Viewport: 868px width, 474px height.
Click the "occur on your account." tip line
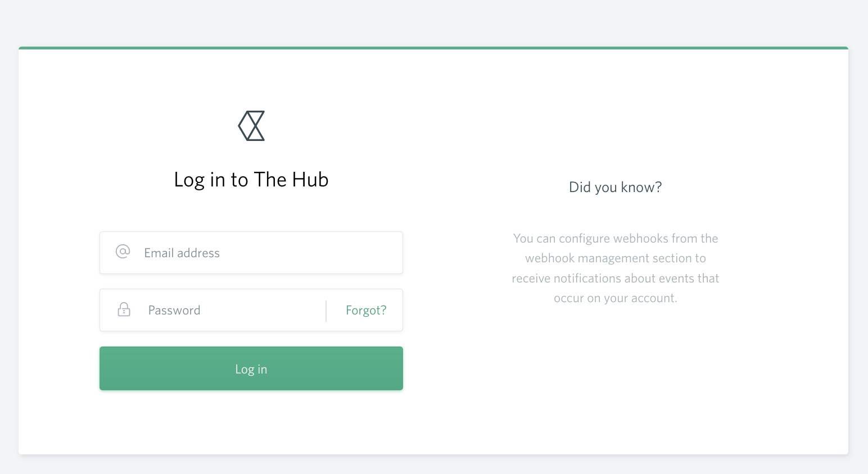(x=615, y=298)
